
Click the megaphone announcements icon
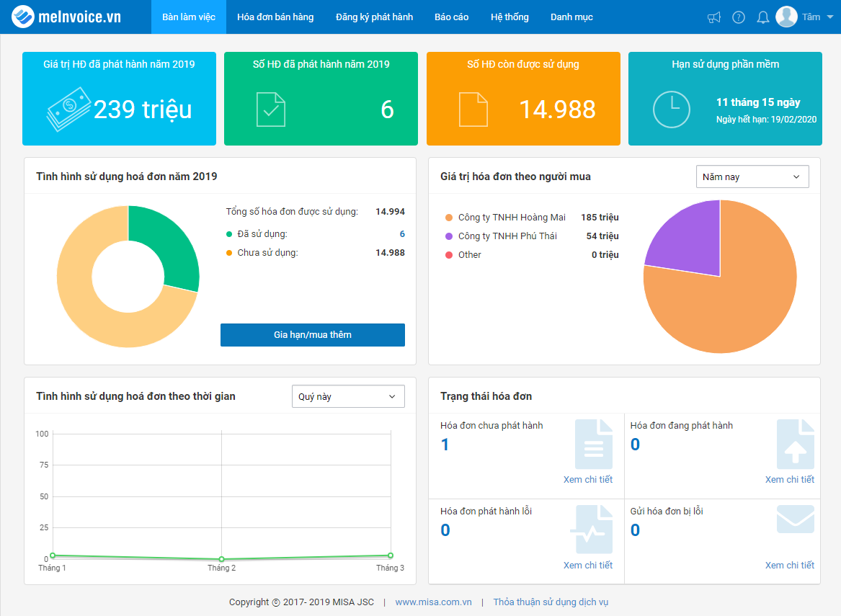click(x=714, y=17)
